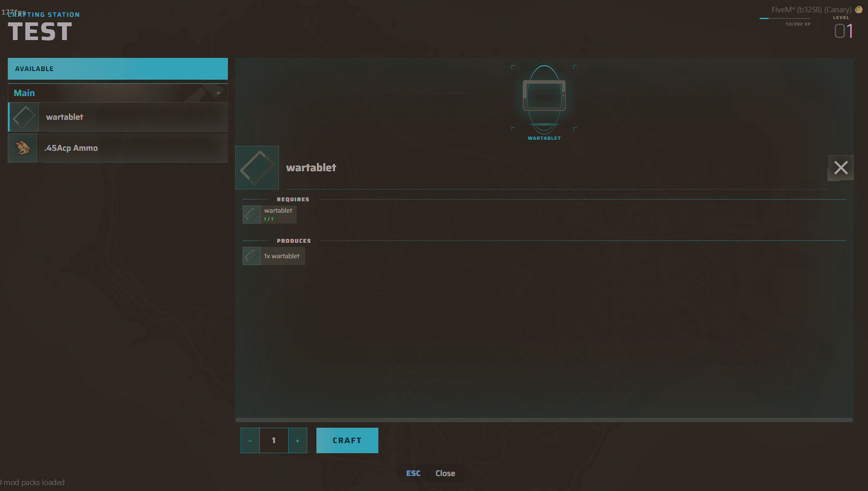Viewport: 868px width, 491px height.
Task: Open the AVAILABLE tab
Action: click(118, 69)
